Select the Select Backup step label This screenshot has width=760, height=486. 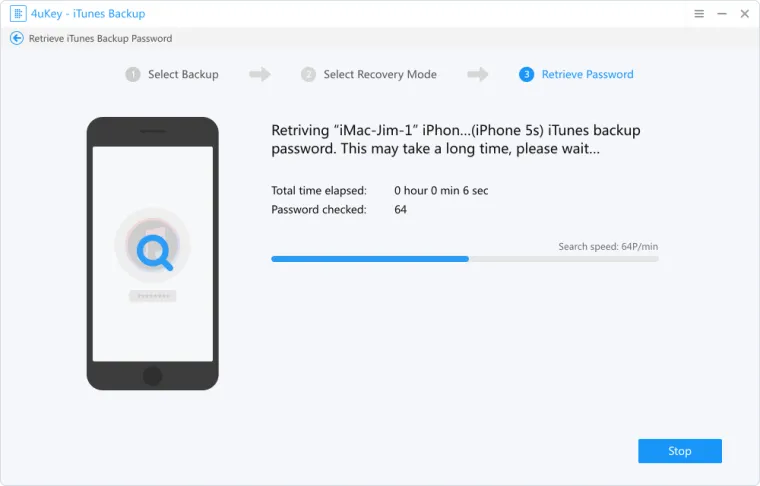183,75
